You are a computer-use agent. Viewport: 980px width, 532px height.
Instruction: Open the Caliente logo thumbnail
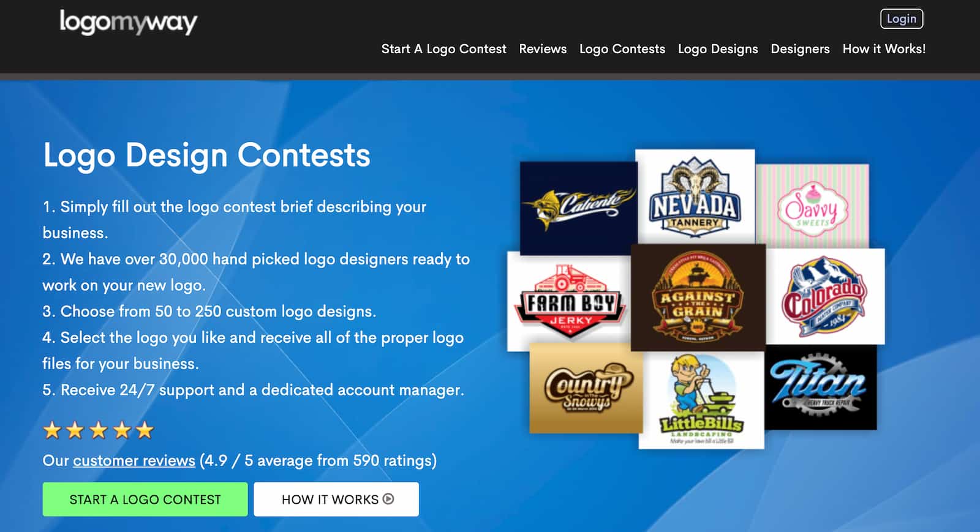pos(578,208)
